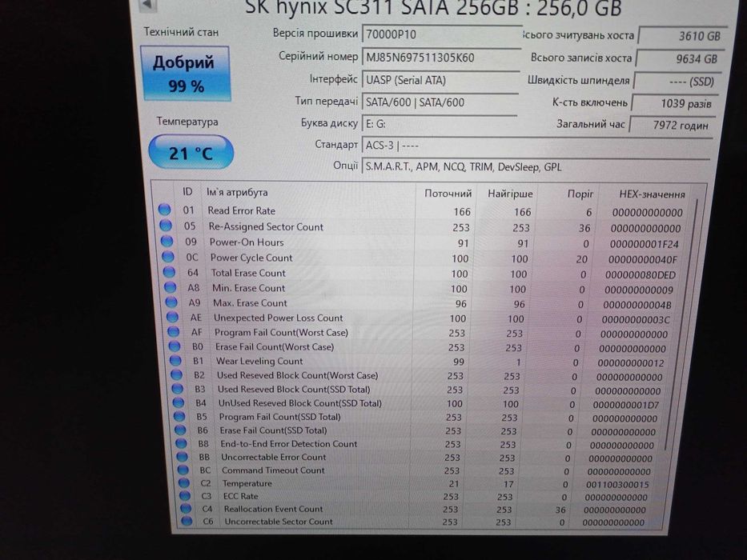Click total hours value 7972 годин
Image resolution: width=747 pixels, height=560 pixels.
673,126
